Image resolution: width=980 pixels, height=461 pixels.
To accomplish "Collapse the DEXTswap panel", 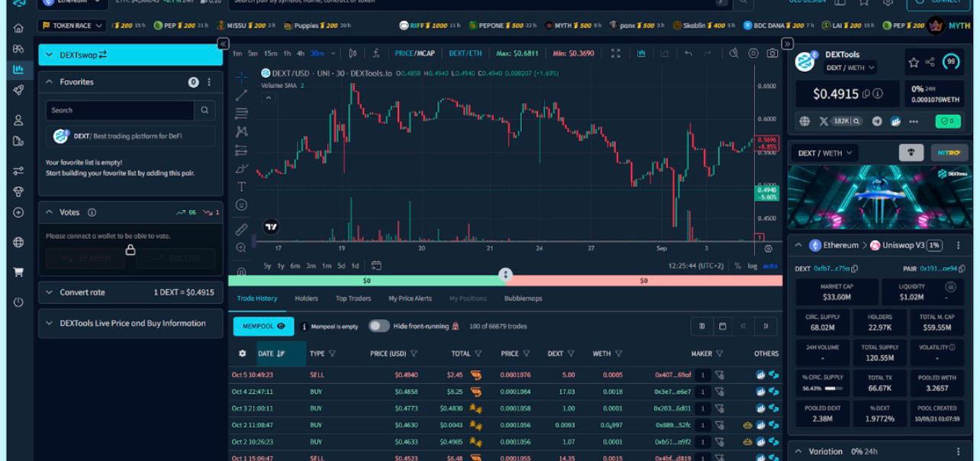I will (50, 55).
